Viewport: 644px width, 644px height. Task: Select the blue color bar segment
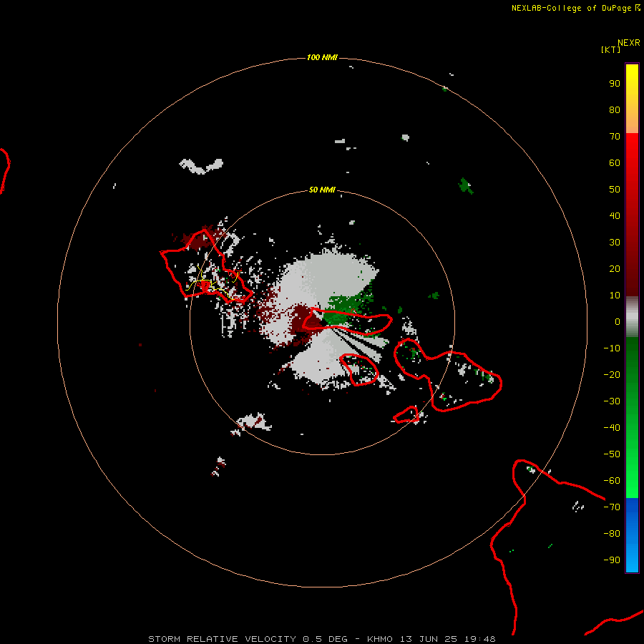click(632, 535)
